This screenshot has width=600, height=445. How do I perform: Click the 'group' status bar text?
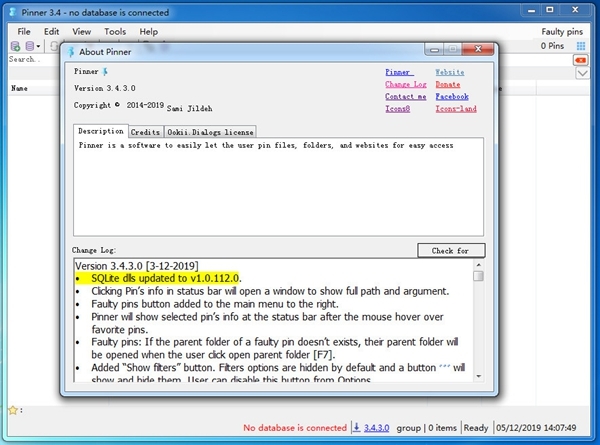click(408, 428)
